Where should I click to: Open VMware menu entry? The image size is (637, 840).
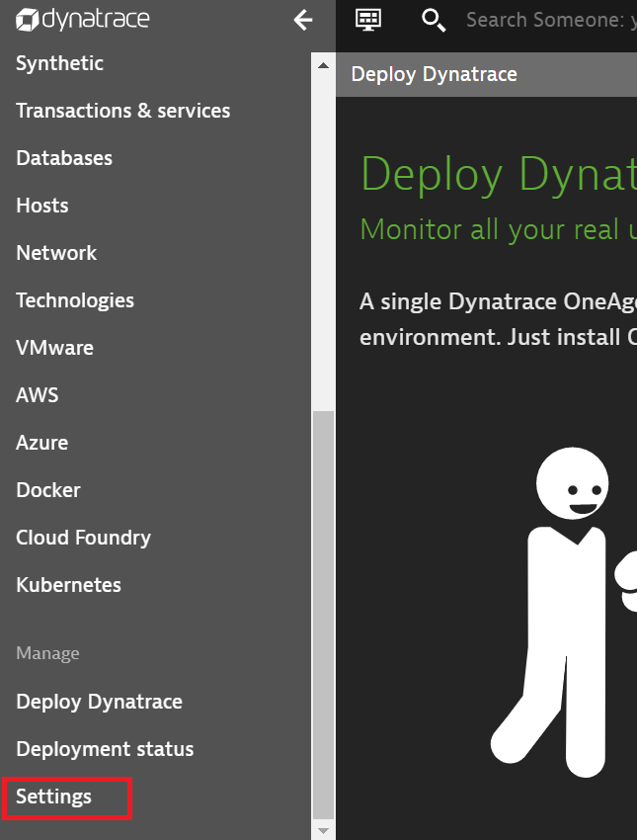[54, 348]
